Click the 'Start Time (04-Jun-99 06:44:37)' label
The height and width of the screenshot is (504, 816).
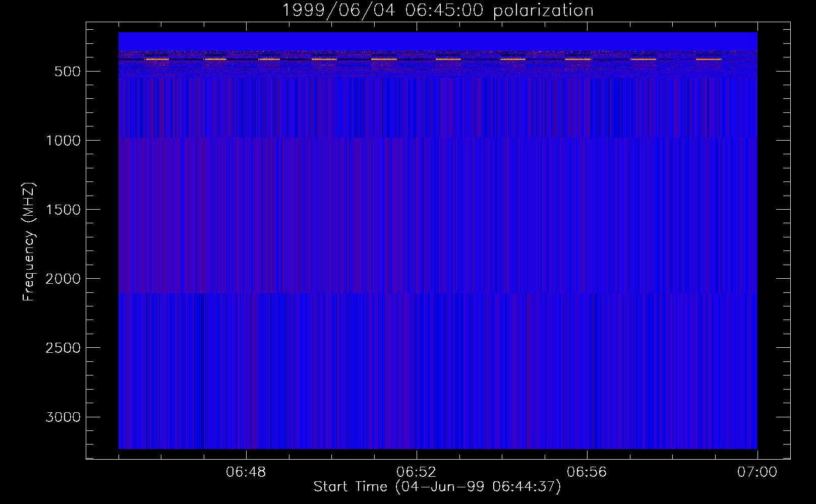coord(437,486)
